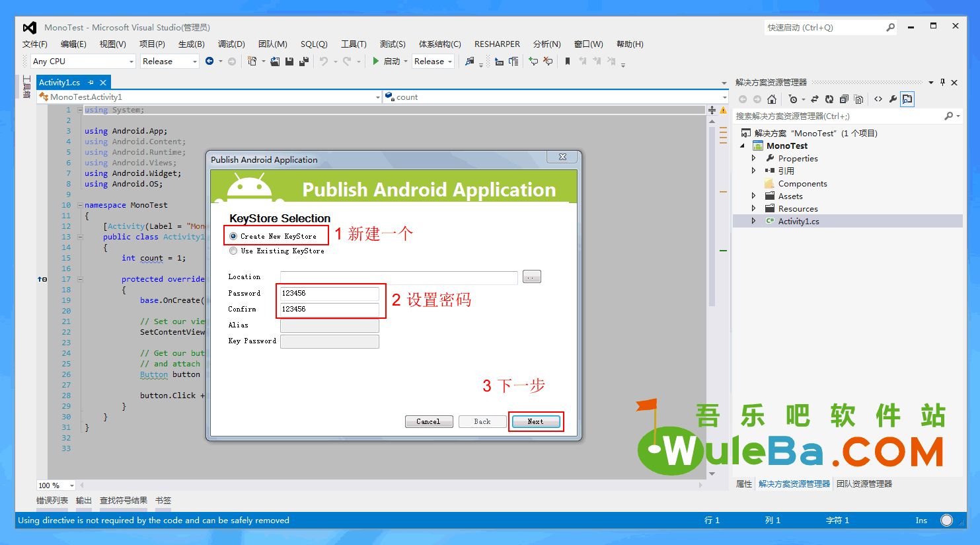The width and height of the screenshot is (980, 545).
Task: Expand the Resources folder in solution tree
Action: (x=753, y=208)
